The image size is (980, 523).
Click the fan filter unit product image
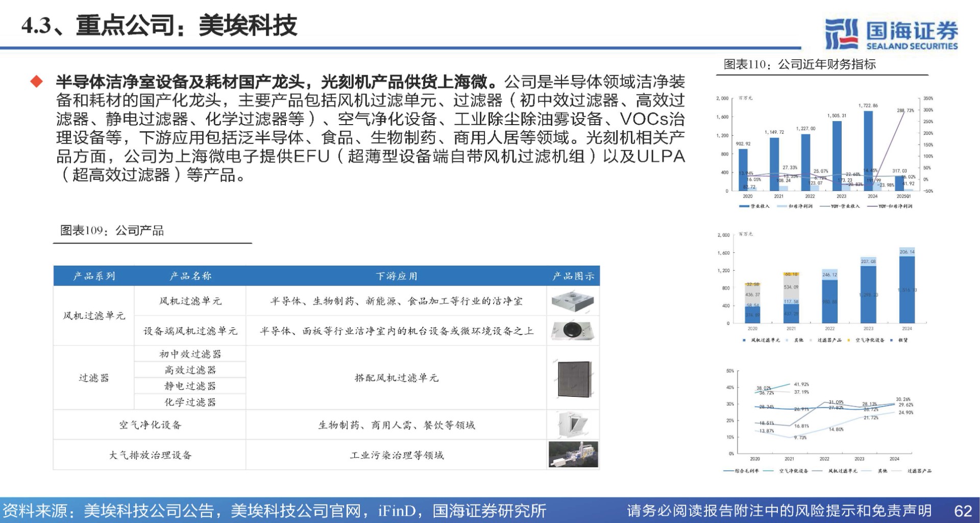(x=573, y=301)
